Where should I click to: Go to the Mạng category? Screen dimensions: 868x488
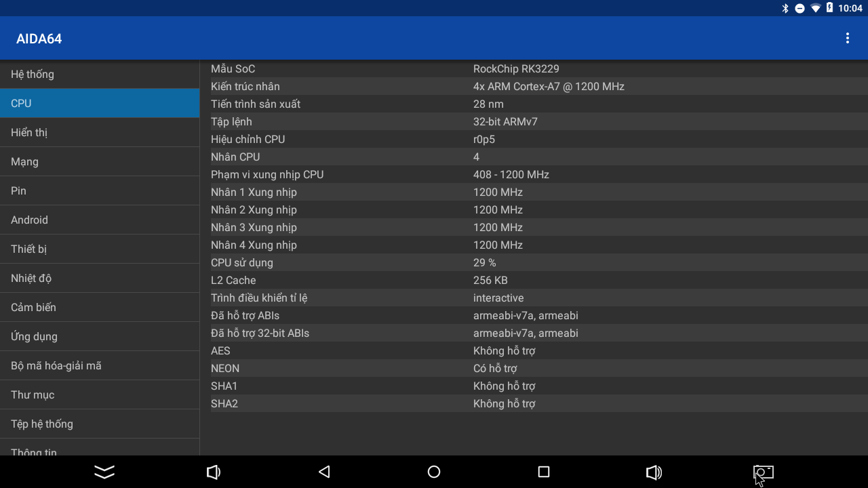pos(100,162)
